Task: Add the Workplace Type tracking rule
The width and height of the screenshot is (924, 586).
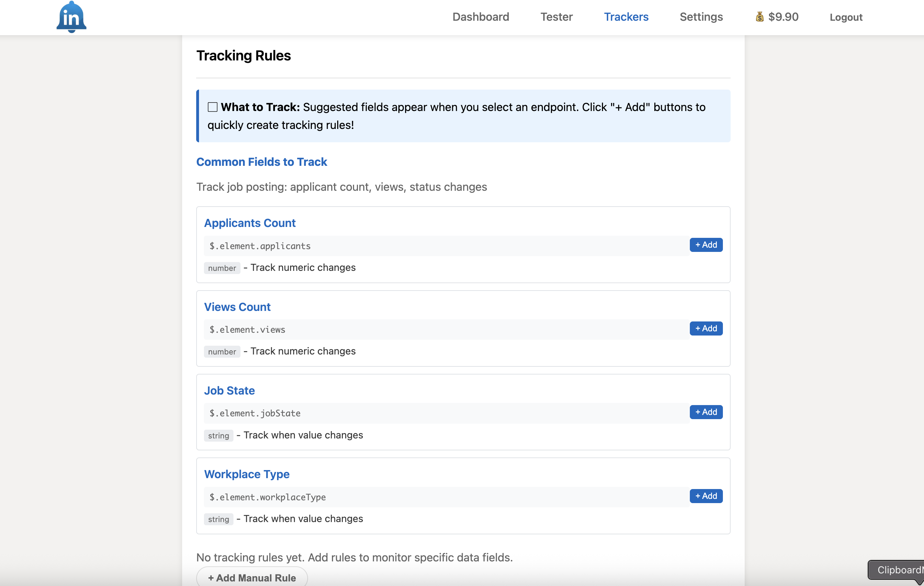Action: pos(706,495)
